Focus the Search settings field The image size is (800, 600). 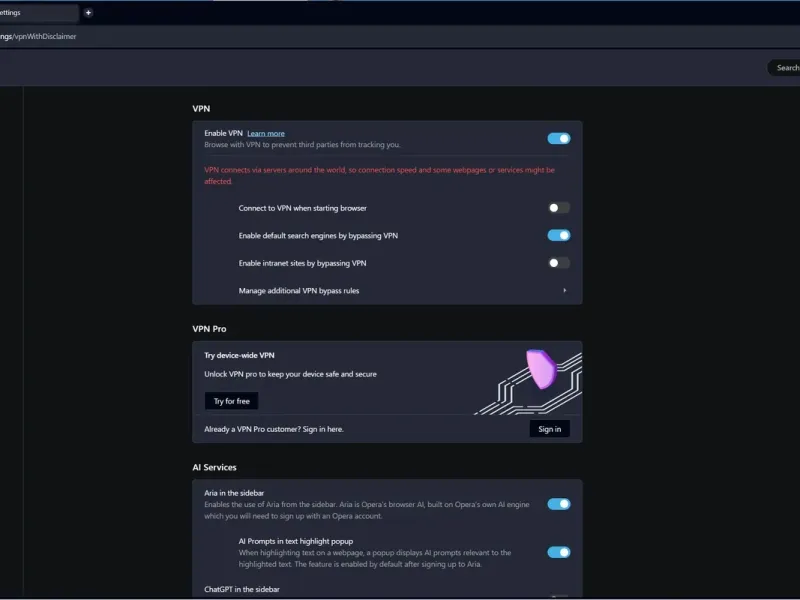point(785,67)
